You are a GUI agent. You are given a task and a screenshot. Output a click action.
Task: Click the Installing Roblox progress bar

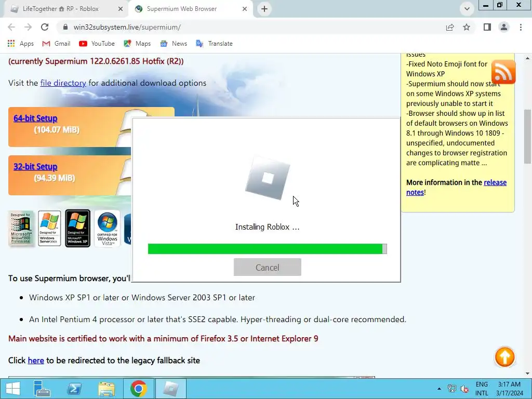pyautogui.click(x=268, y=249)
